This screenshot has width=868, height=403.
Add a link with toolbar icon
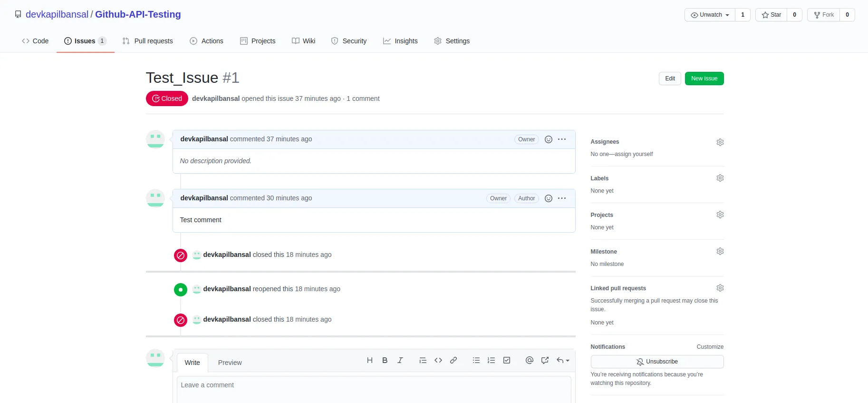[453, 361]
